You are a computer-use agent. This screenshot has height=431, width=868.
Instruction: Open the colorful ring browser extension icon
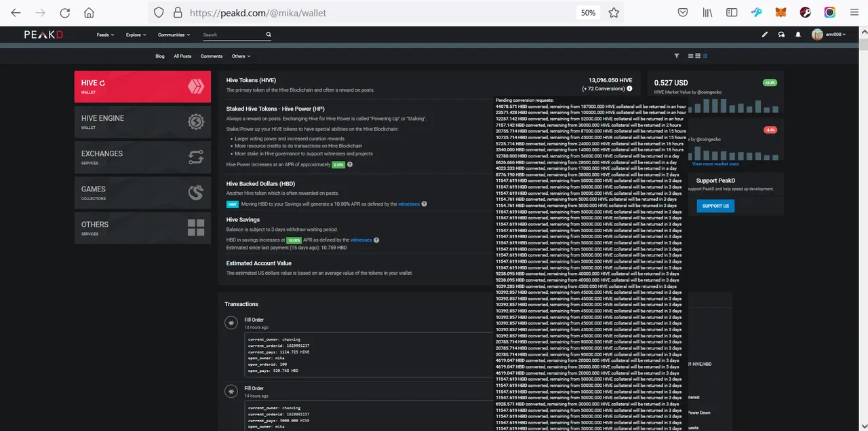830,12
